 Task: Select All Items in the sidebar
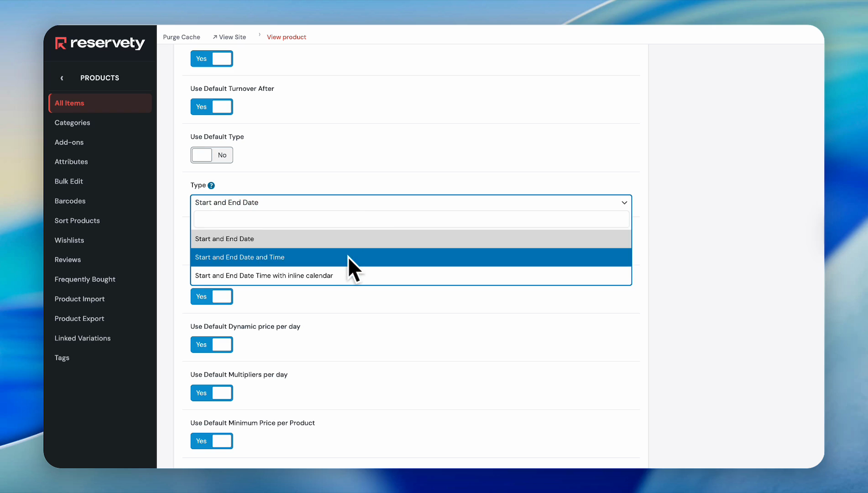100,103
